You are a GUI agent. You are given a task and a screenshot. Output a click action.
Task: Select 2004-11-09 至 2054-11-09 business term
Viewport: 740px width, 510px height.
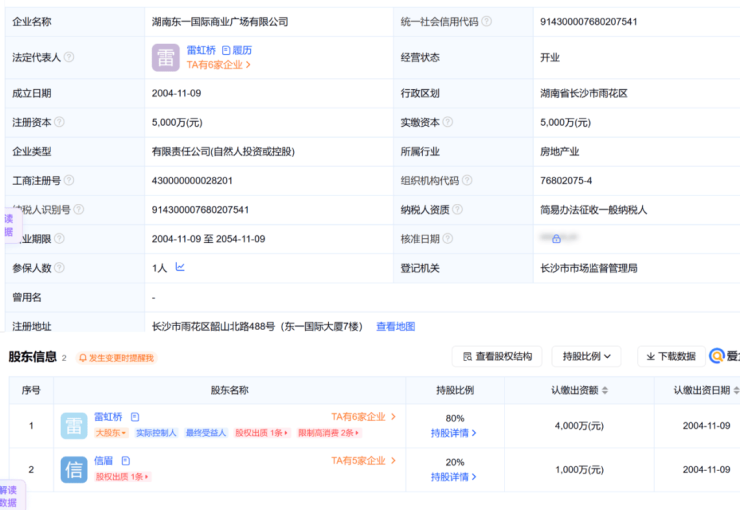(x=208, y=239)
